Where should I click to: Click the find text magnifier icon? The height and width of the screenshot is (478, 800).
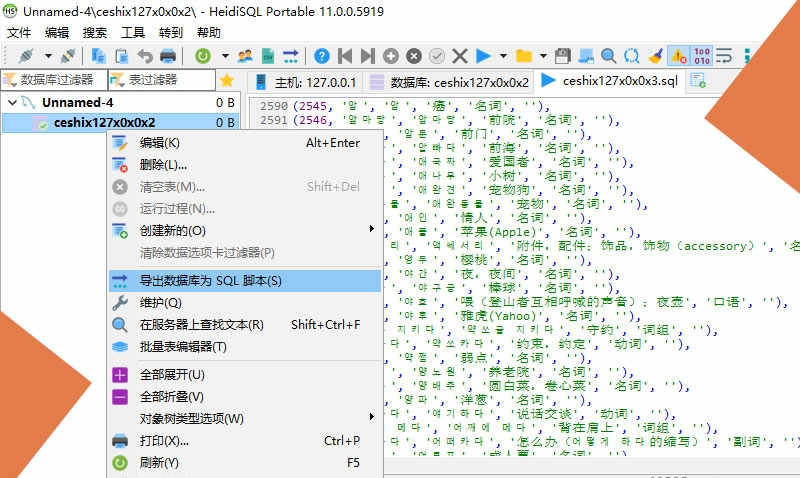pyautogui.click(x=608, y=56)
